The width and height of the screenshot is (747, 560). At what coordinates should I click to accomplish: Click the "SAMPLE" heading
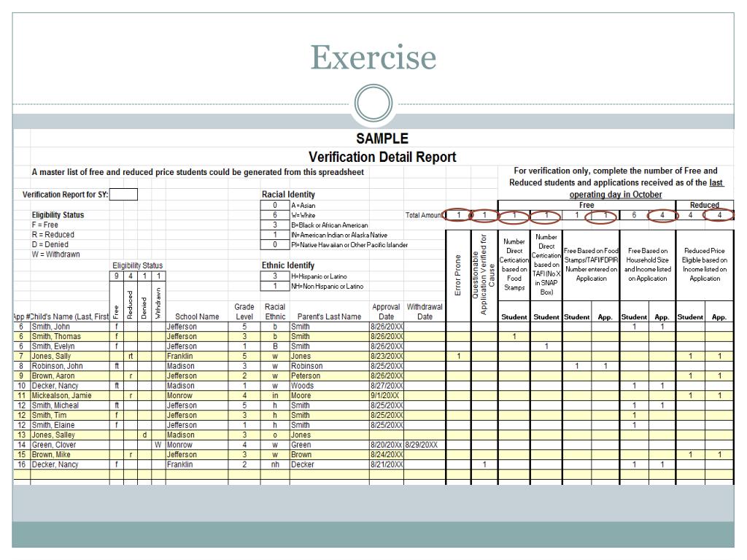coord(382,139)
